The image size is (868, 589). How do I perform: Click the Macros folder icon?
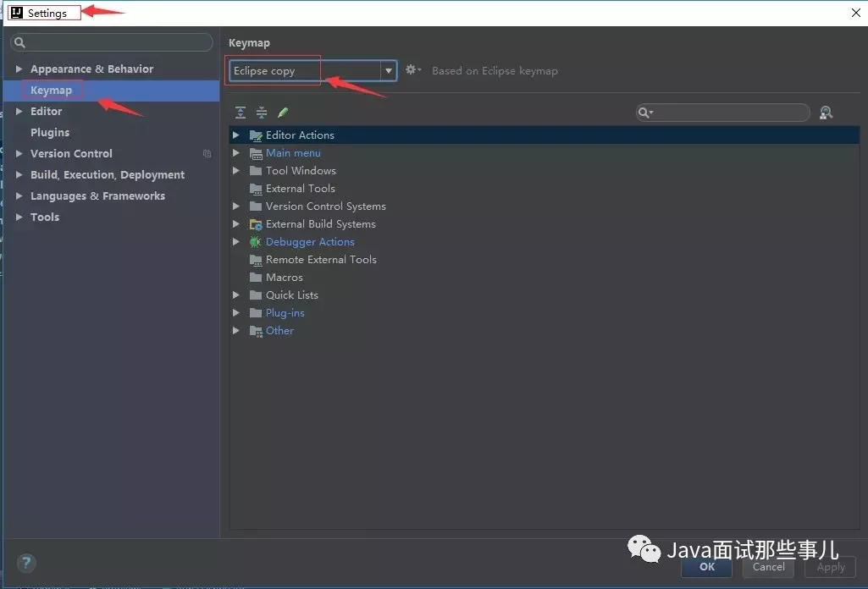(256, 277)
